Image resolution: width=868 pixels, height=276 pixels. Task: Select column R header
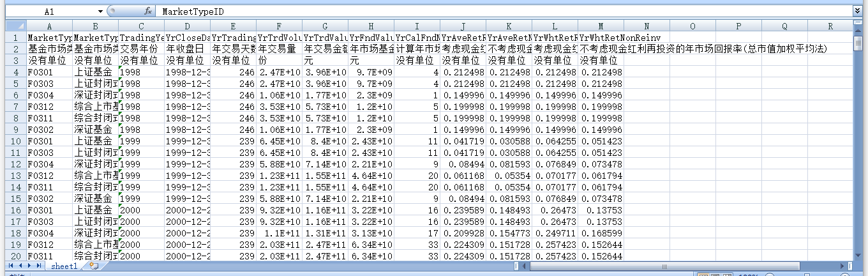pyautogui.click(x=830, y=26)
